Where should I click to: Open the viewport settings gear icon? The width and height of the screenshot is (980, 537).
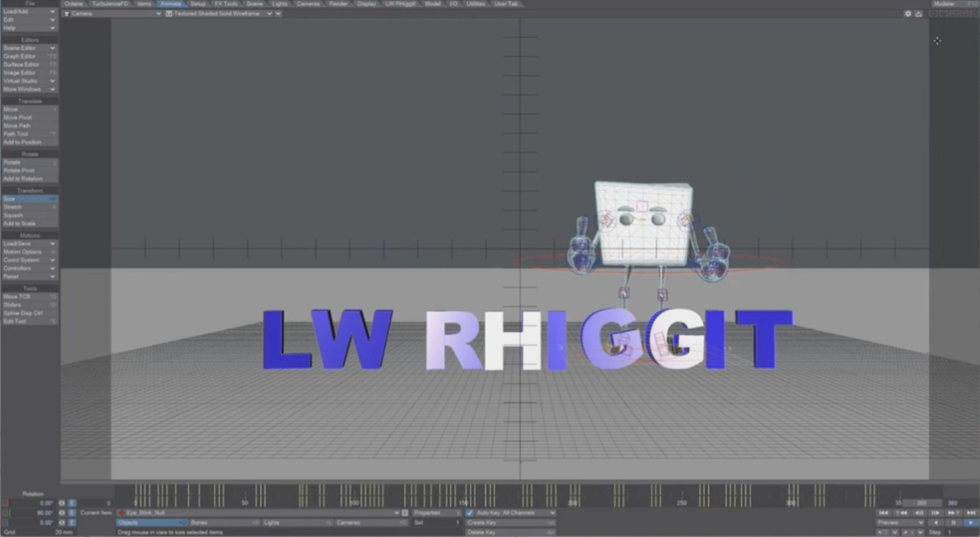(908, 13)
